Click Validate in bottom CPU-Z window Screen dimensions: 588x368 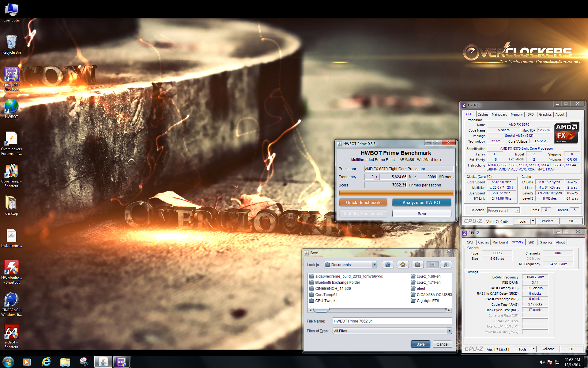pyautogui.click(x=548, y=349)
